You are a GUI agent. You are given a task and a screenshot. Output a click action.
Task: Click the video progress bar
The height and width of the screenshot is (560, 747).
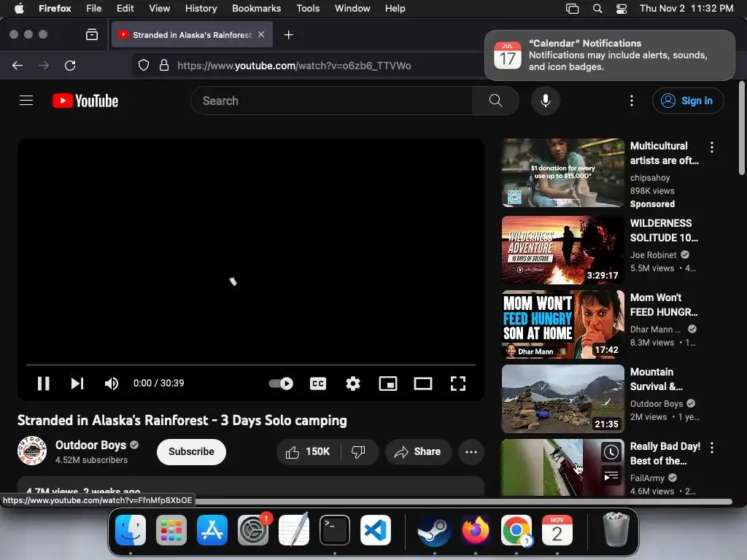pyautogui.click(x=251, y=365)
